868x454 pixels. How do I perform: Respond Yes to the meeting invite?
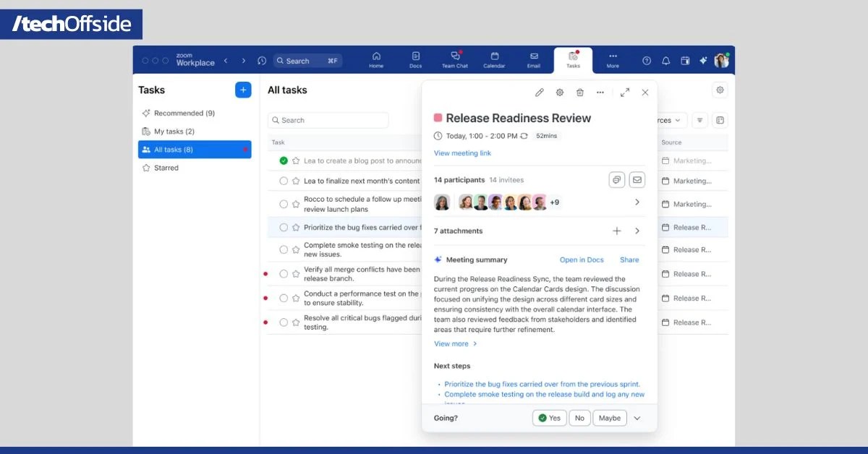(x=550, y=418)
